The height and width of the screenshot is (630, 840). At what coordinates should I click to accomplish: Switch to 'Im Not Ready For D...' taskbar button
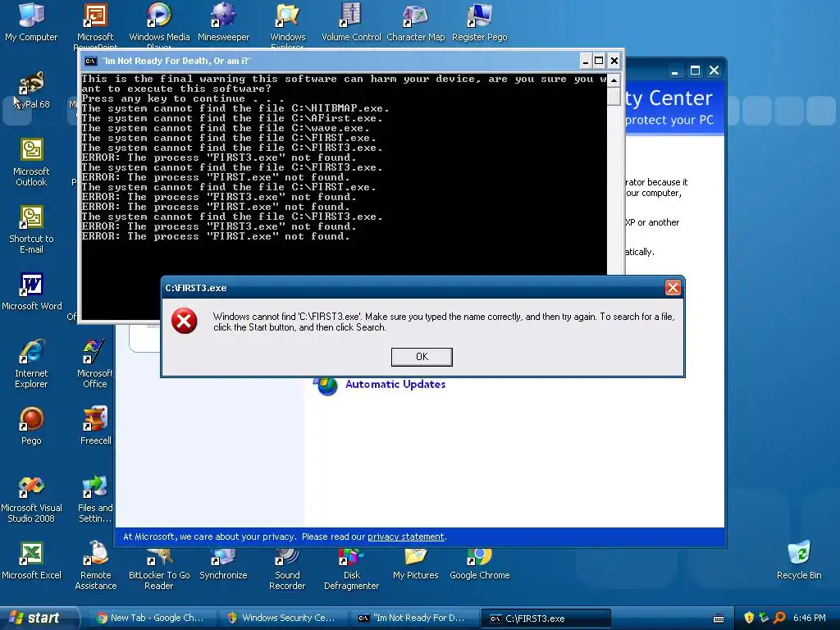tap(414, 619)
